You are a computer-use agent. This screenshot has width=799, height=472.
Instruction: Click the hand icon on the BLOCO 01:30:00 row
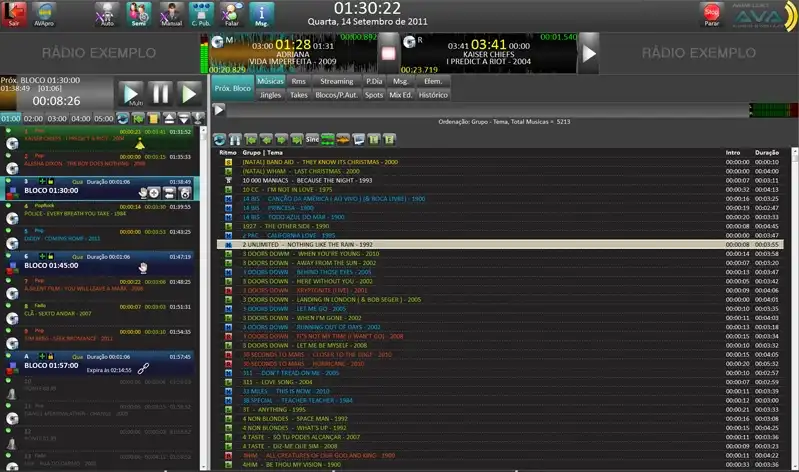[143, 193]
